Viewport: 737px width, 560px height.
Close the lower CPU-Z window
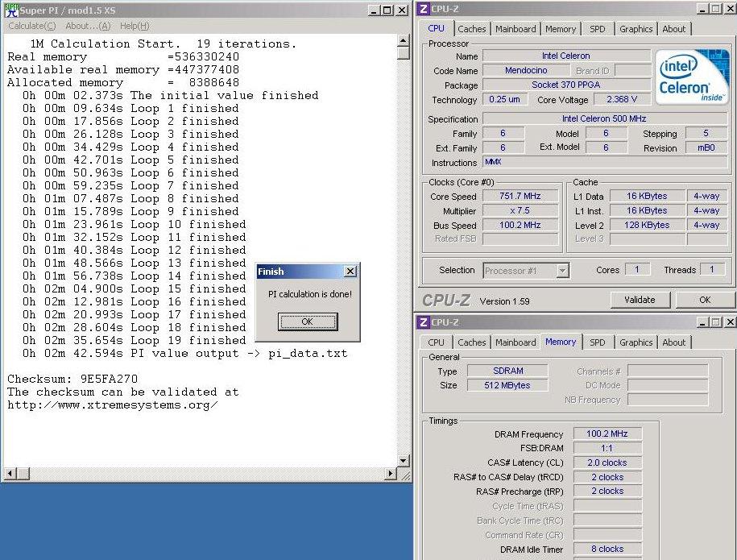point(730,322)
